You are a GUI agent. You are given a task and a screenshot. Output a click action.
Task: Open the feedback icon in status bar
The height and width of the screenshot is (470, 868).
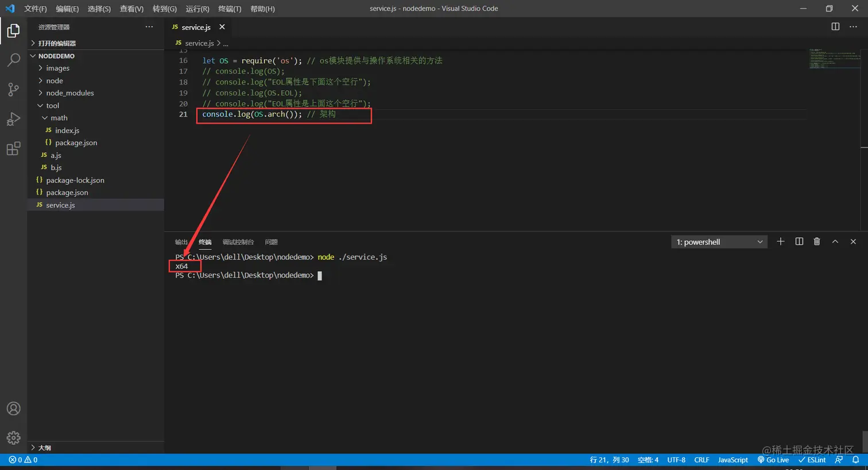coord(839,460)
